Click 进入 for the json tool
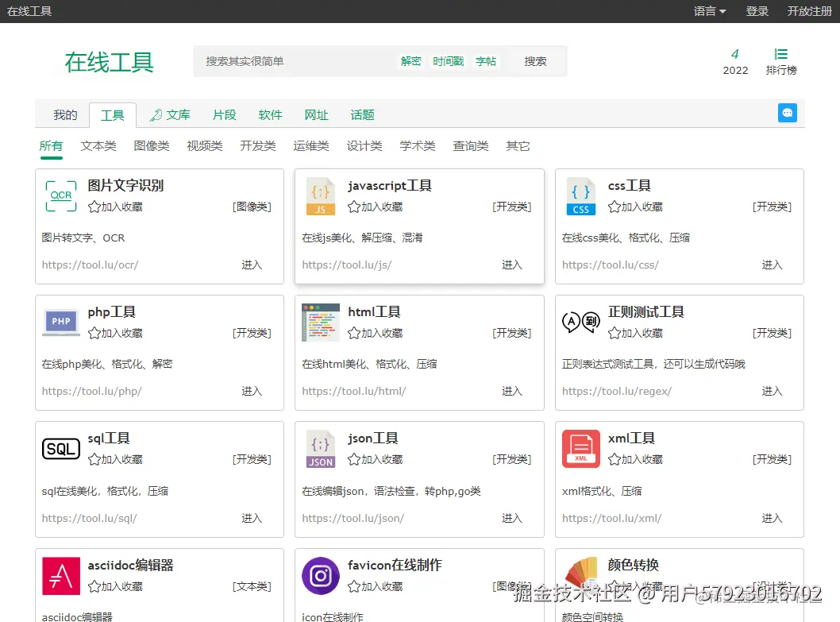 [511, 518]
